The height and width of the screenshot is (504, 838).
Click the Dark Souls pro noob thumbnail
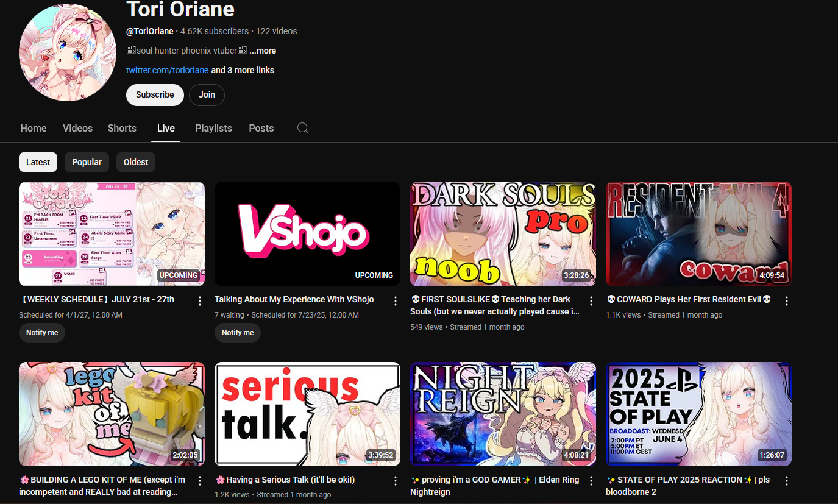(x=503, y=234)
